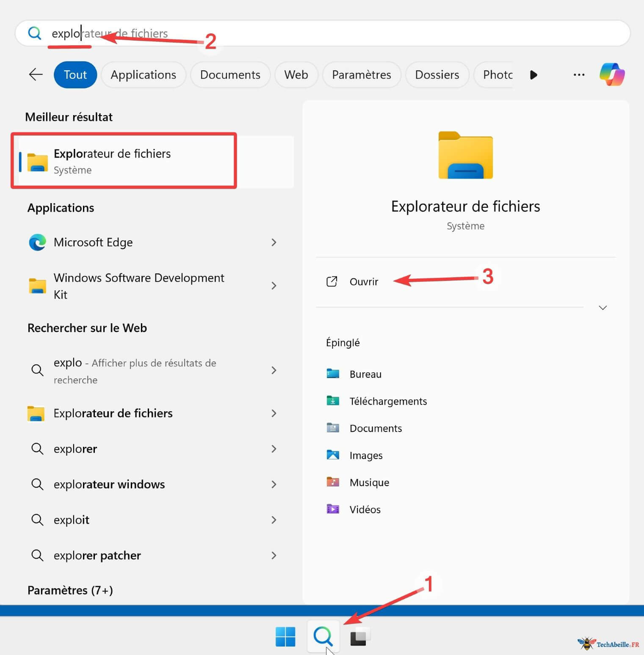This screenshot has height=655, width=644.
Task: Select the 'explorateur windows' suggestion
Action: point(152,484)
